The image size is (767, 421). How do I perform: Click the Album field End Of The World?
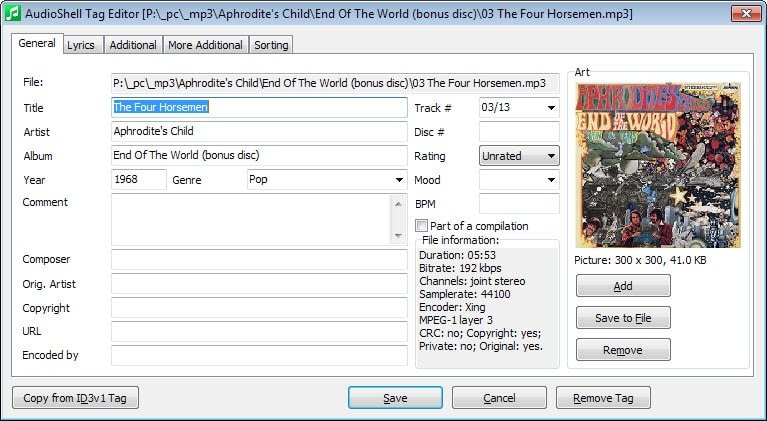pyautogui.click(x=259, y=155)
